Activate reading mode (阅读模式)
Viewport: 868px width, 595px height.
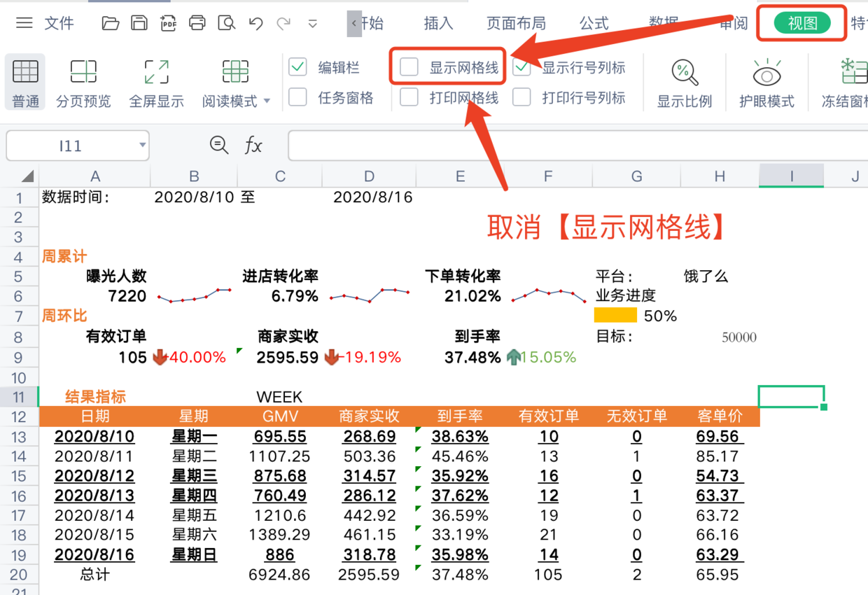tap(230, 83)
